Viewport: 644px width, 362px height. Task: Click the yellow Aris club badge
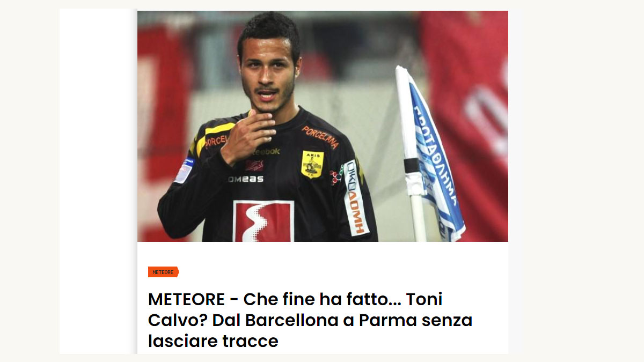coord(312,164)
